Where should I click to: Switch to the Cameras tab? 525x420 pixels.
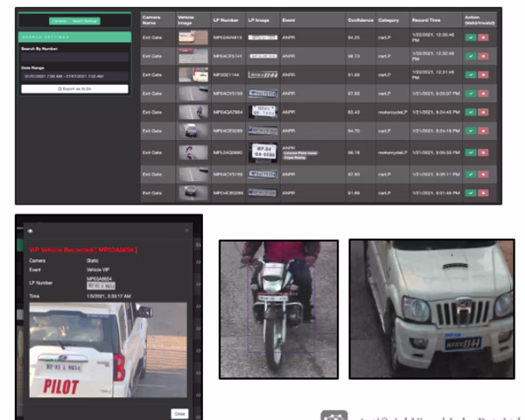59,21
